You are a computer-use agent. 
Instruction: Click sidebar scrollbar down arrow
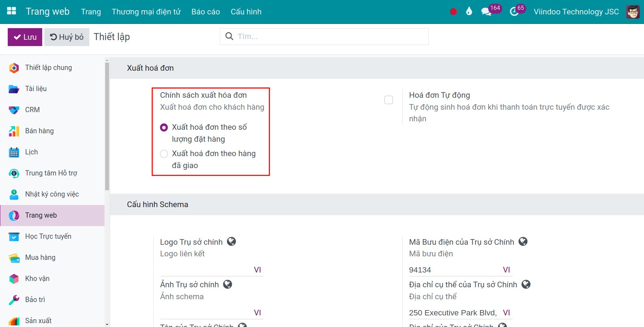click(107, 324)
